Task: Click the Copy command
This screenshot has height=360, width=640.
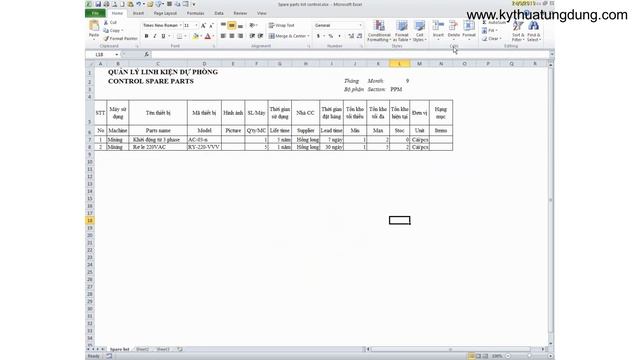Action: pyautogui.click(x=112, y=31)
